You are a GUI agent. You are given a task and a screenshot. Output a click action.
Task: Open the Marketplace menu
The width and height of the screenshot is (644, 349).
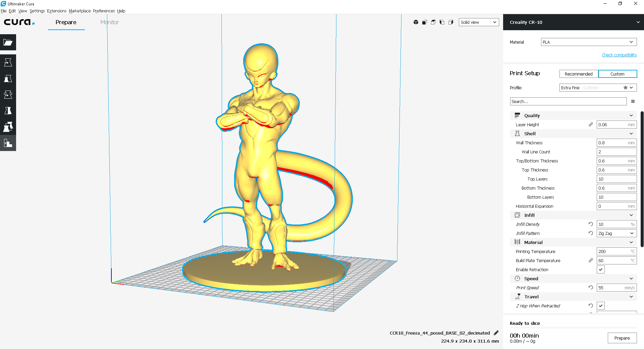(79, 11)
